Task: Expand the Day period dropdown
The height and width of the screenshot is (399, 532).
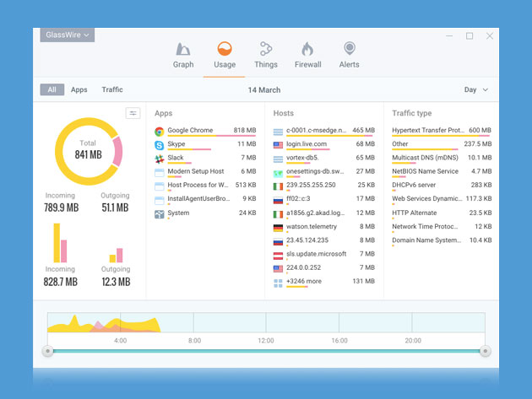Action: click(476, 89)
